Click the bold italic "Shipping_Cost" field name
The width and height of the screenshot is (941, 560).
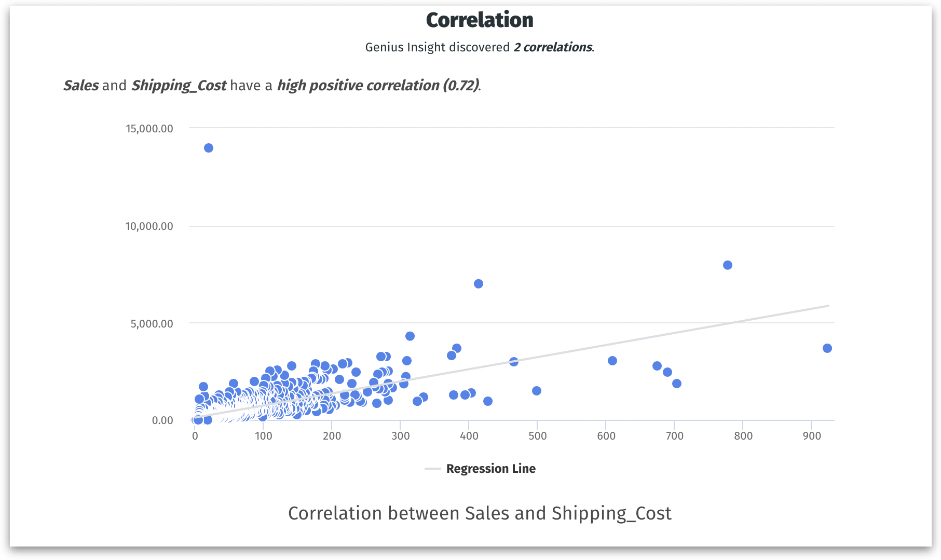(x=178, y=85)
